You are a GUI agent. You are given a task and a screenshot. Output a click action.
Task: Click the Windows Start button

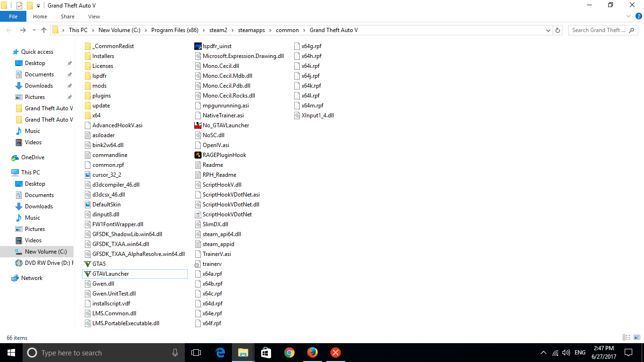[x=11, y=353]
